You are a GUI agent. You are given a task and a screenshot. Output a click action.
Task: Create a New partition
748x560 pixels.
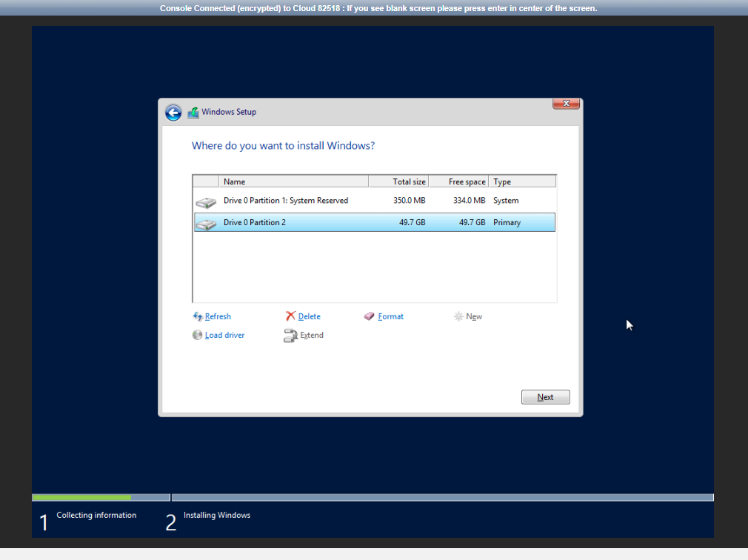474,316
